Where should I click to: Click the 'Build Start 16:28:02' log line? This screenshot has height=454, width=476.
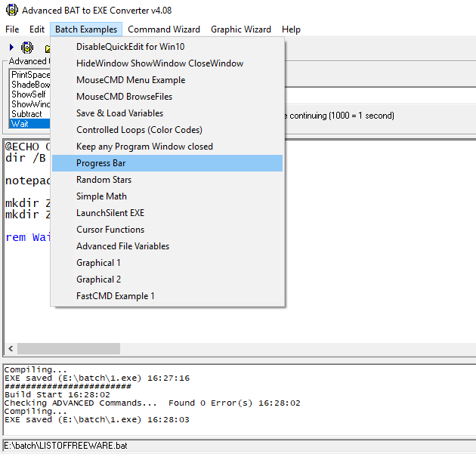[57, 395]
